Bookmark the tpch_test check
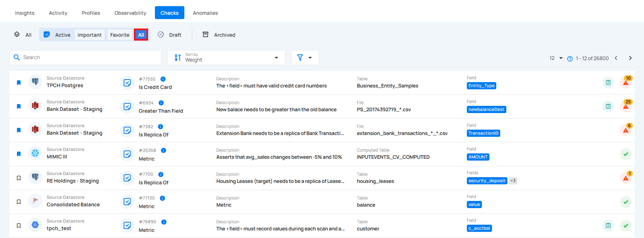The height and width of the screenshot is (238, 644). (19, 225)
